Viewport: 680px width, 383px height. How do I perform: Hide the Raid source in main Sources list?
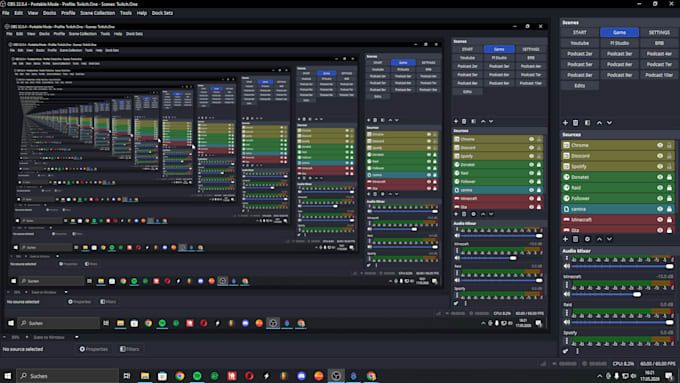pyautogui.click(x=660, y=188)
